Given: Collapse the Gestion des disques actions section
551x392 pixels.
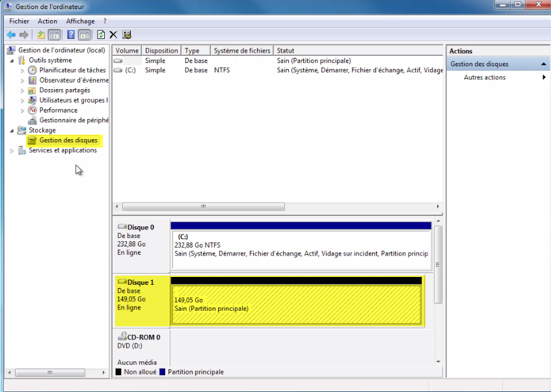Looking at the screenshot, I should [544, 64].
